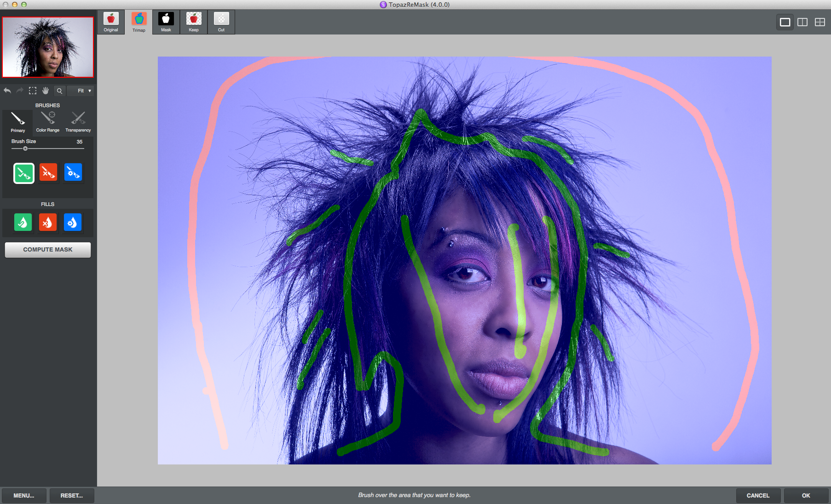Switch to the Original view tab

point(111,22)
